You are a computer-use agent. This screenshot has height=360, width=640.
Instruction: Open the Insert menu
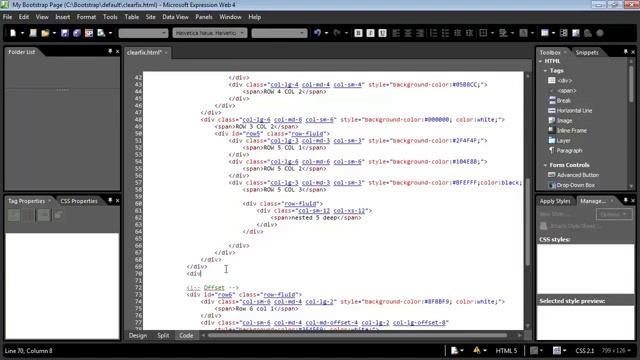(62, 17)
